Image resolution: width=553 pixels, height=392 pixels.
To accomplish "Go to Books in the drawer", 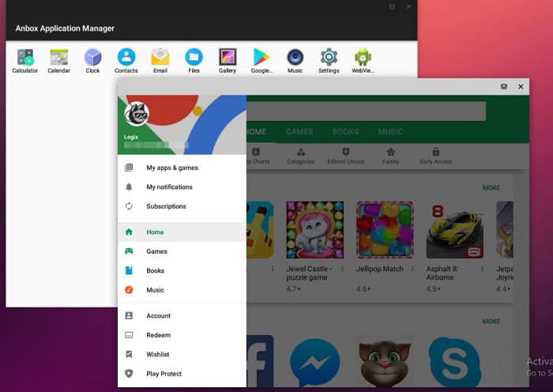I will point(182,270).
